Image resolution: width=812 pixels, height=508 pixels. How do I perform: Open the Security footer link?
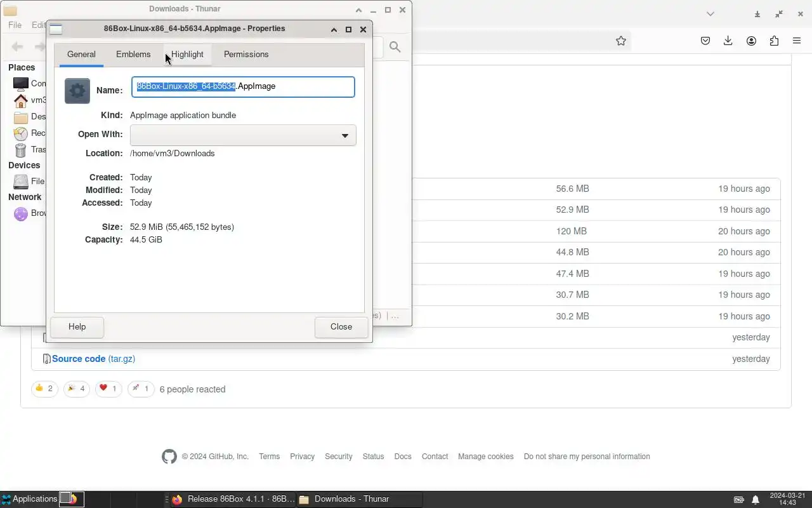coord(339,457)
